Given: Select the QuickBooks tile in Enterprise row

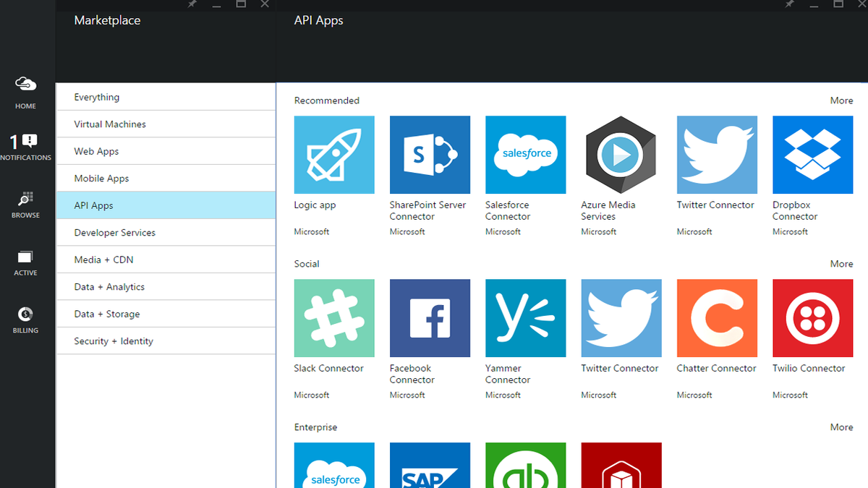Looking at the screenshot, I should tap(526, 466).
